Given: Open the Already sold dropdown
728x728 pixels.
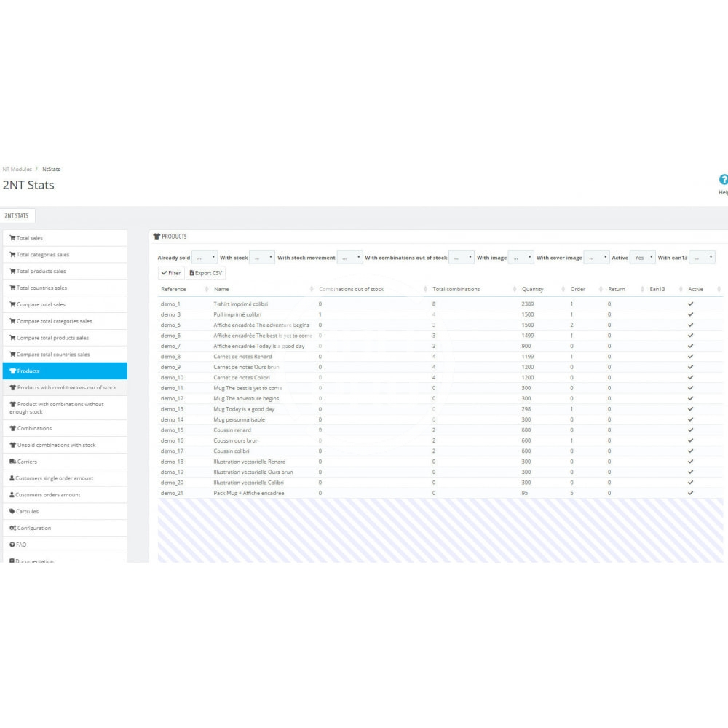Looking at the screenshot, I should (x=204, y=258).
